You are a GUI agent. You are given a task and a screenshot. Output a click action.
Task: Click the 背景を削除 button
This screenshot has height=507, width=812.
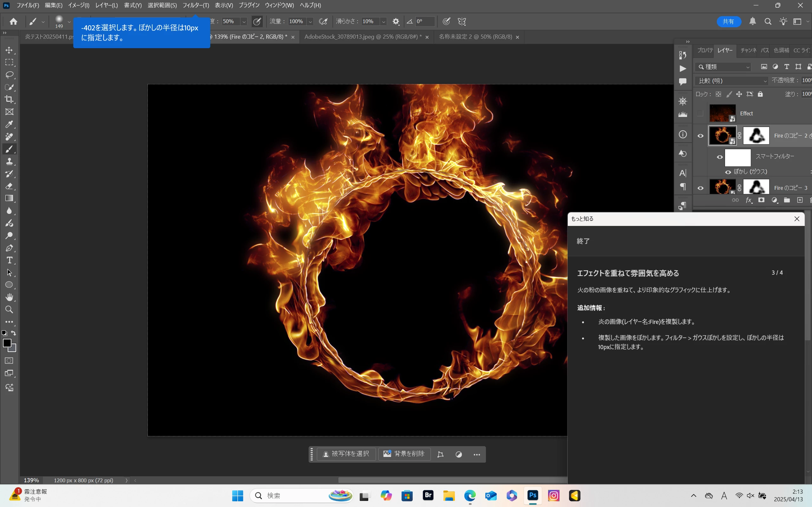pyautogui.click(x=404, y=454)
